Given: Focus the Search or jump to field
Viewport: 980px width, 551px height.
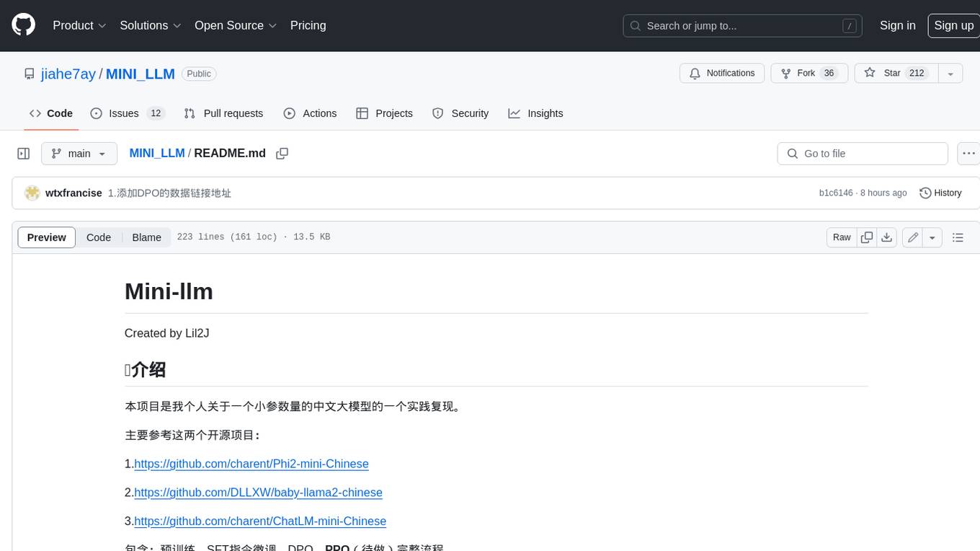Looking at the screenshot, I should coord(743,26).
